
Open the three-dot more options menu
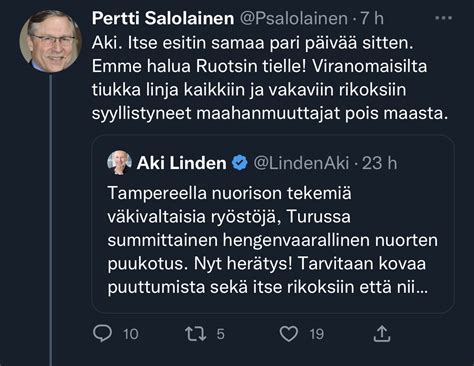444,18
